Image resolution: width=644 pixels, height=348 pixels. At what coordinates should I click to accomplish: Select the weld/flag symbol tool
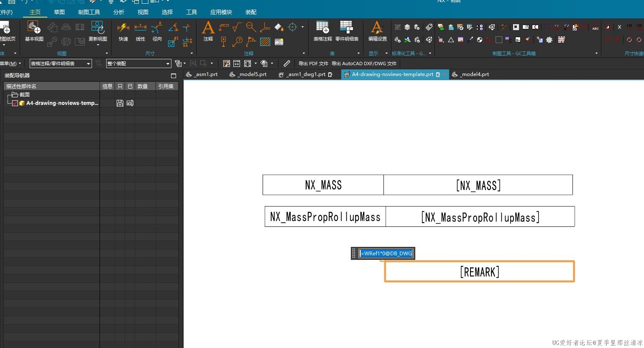[x=251, y=41]
